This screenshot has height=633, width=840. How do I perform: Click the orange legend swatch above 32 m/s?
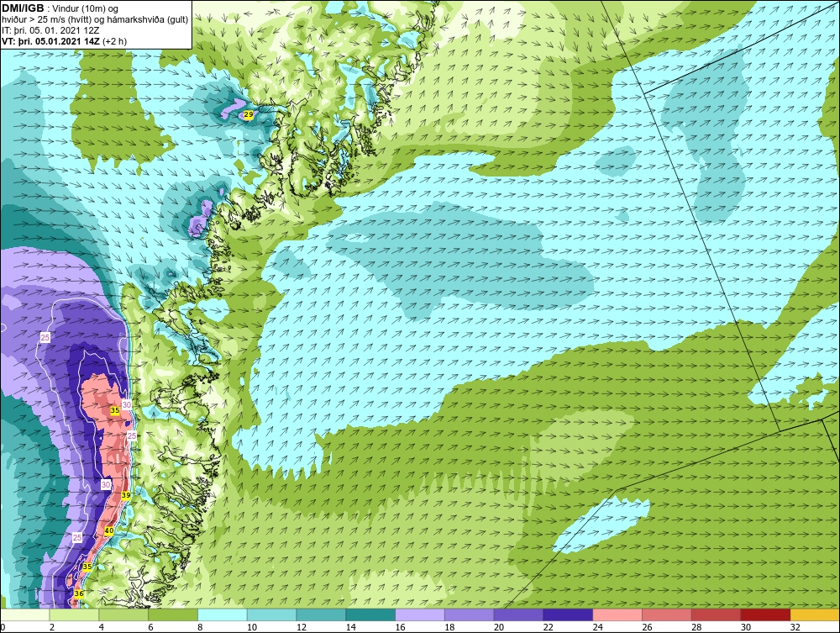815,615
